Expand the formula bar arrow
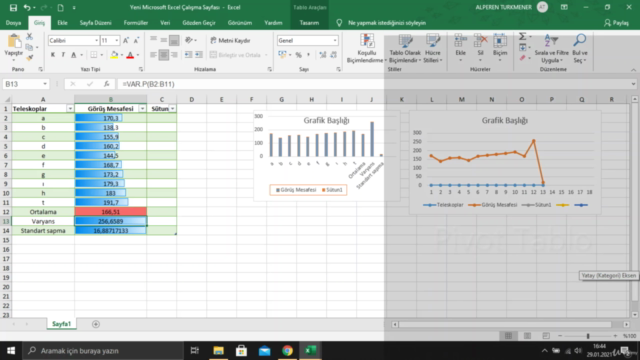Viewport: 640px width, 360px height. (633, 84)
